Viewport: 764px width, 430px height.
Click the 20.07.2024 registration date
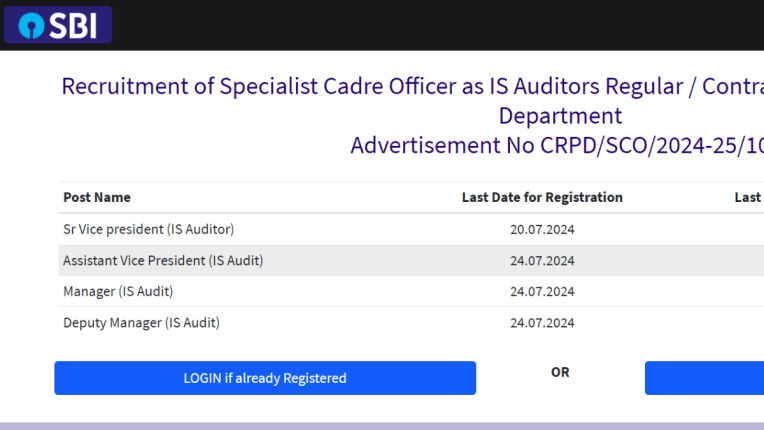[542, 229]
